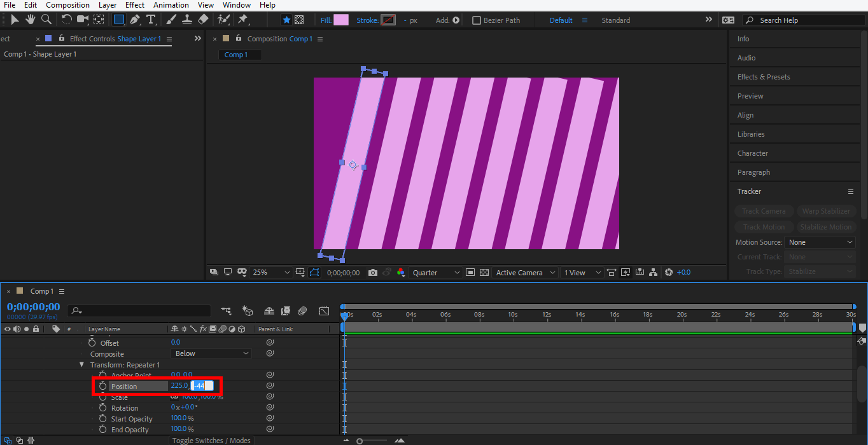Open the Composition menu
Viewport: 868px width, 445px height.
click(x=67, y=5)
